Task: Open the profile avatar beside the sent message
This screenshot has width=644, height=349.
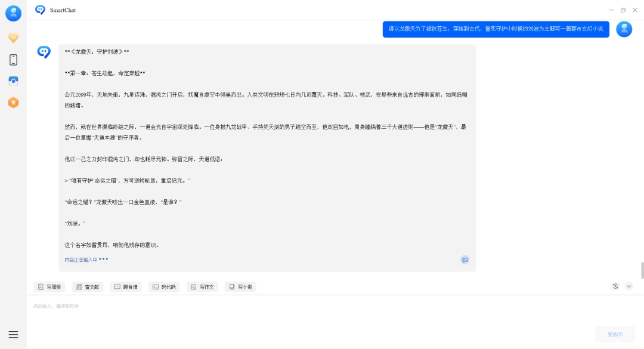Action: click(x=624, y=29)
